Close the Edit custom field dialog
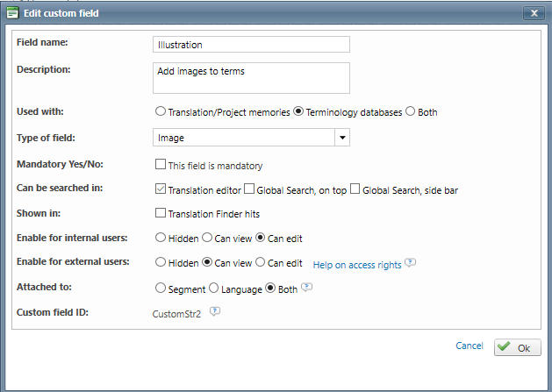Image resolution: width=552 pixels, height=392 pixels. pyautogui.click(x=533, y=13)
